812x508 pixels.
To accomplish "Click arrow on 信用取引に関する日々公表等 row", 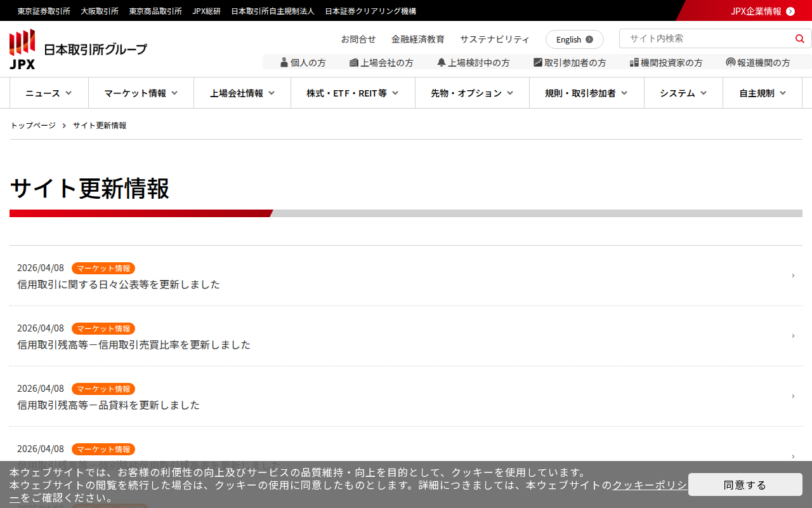I will pos(793,276).
